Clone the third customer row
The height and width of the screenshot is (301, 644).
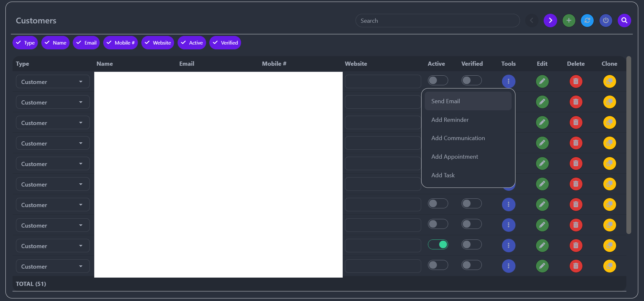click(x=609, y=122)
